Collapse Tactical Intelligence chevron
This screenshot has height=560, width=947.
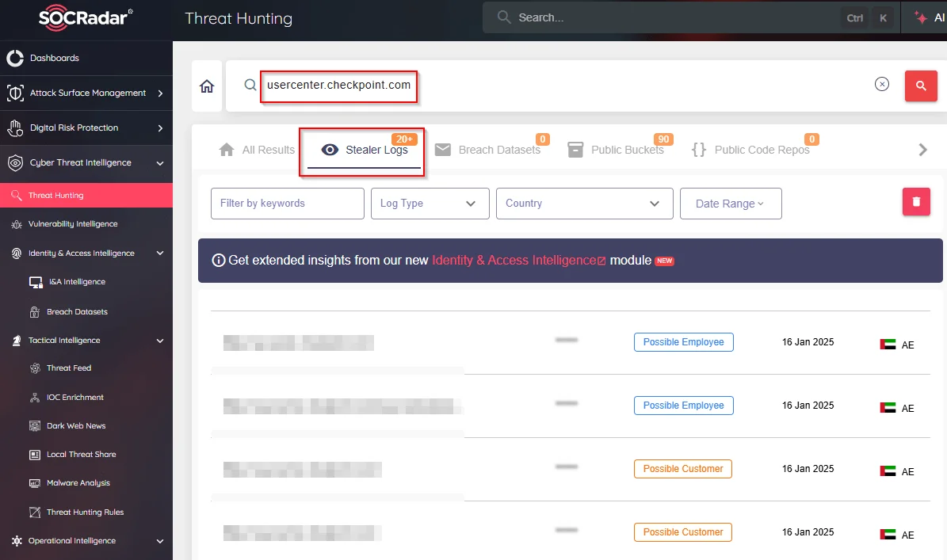160,341
